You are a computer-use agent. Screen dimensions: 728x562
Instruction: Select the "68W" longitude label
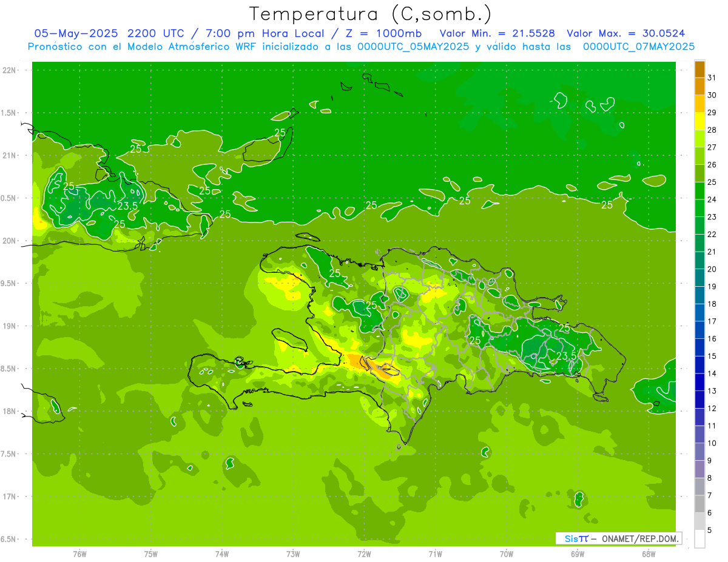point(649,554)
